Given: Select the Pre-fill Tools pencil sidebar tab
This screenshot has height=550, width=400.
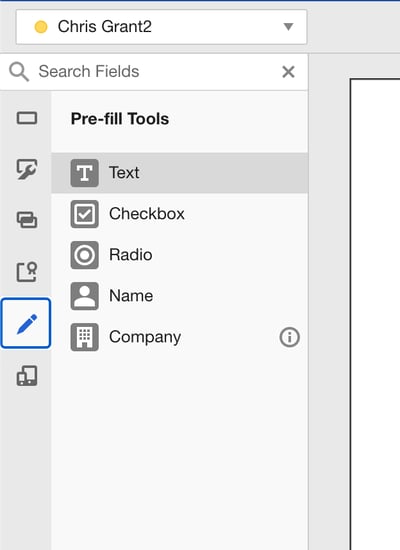Looking at the screenshot, I should pos(26,323).
